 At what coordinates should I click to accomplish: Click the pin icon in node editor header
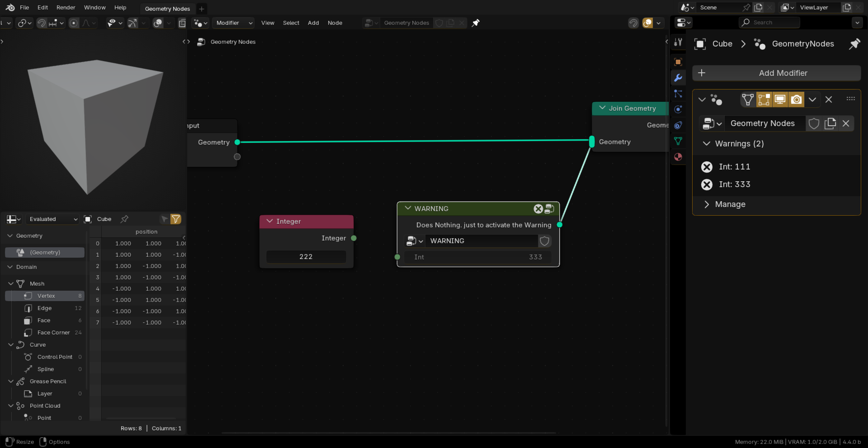coord(476,23)
